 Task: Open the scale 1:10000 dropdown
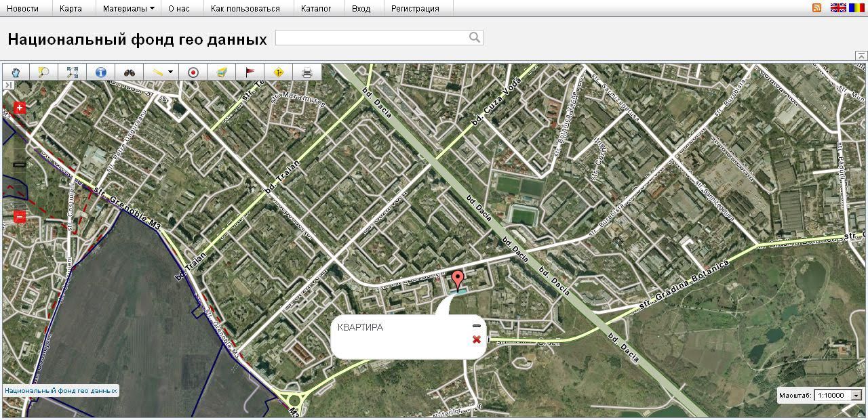tap(856, 396)
